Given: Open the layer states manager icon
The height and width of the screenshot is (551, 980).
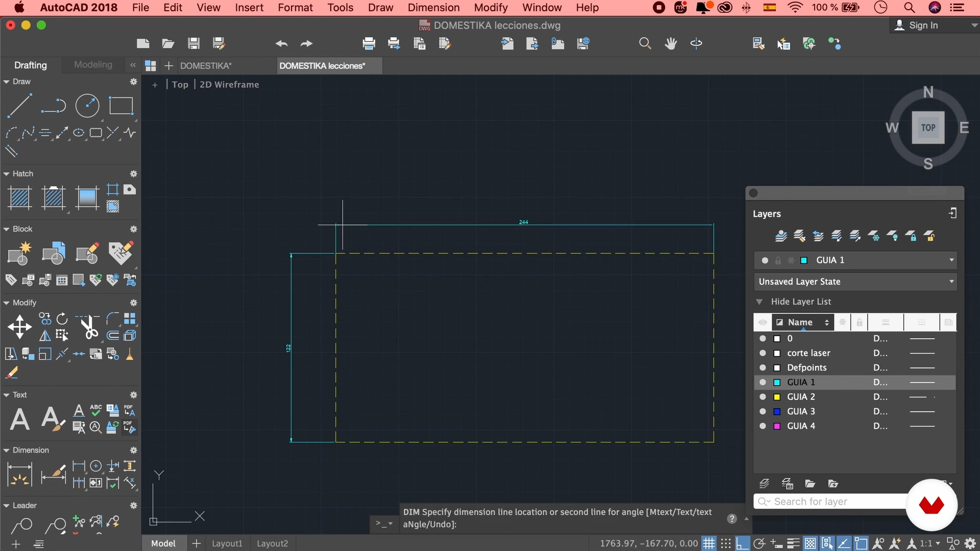Looking at the screenshot, I should [788, 484].
